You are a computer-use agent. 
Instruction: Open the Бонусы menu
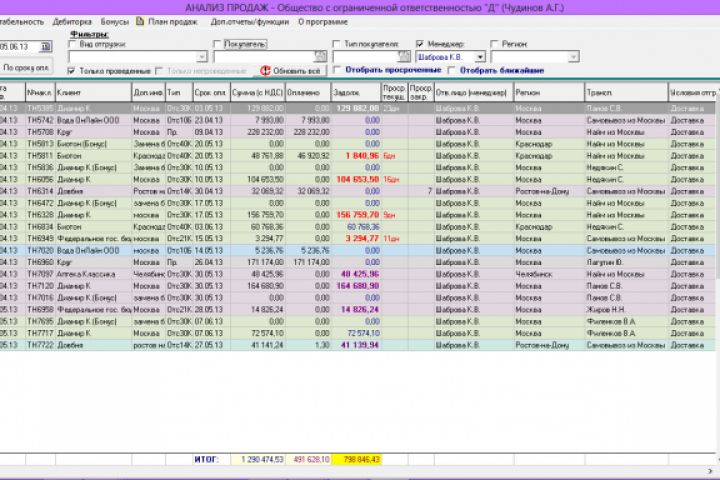click(115, 22)
